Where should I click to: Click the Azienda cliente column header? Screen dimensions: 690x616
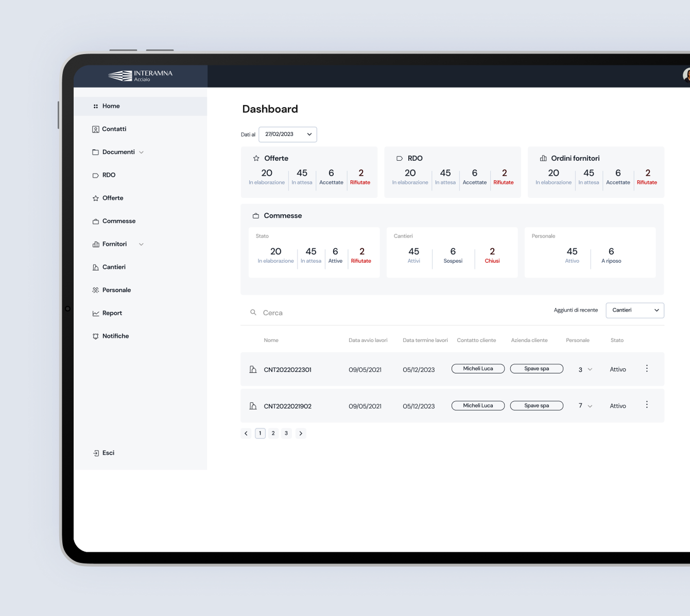(x=529, y=340)
